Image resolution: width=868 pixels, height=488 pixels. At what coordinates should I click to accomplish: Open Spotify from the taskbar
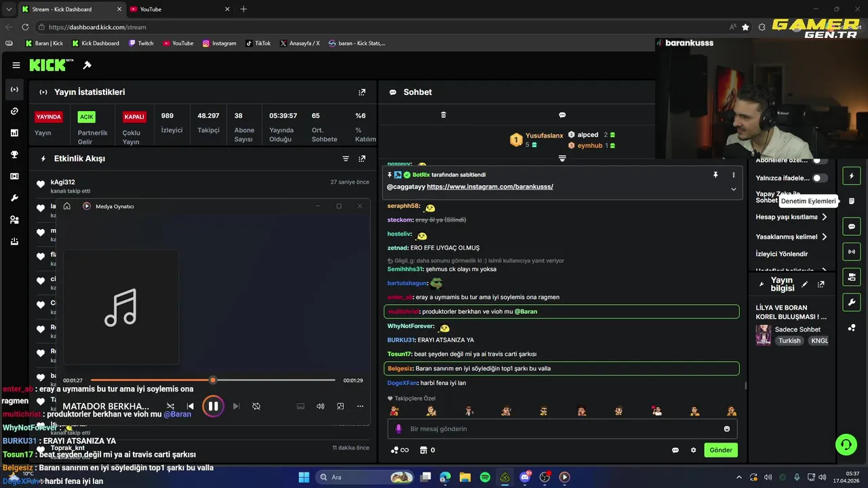(485, 477)
